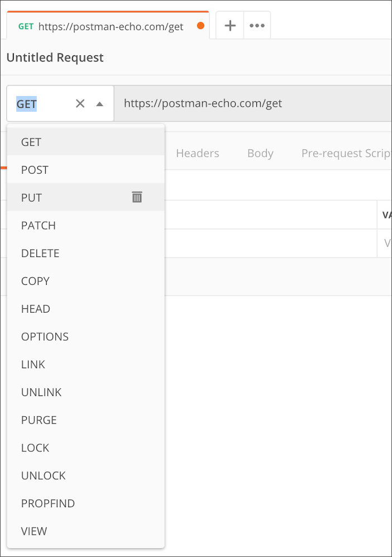Choose COPY from the method list
Screen dimensions: 392x557
coord(85,280)
